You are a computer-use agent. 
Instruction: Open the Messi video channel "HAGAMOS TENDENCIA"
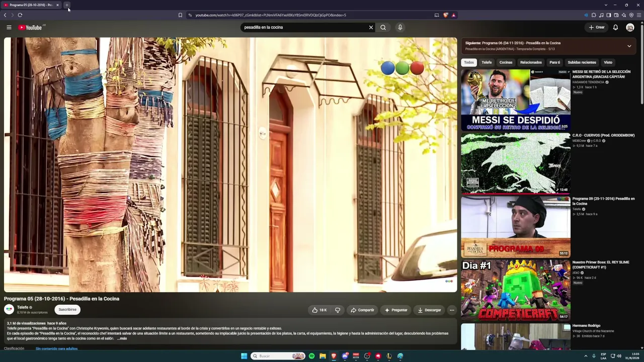(x=588, y=82)
